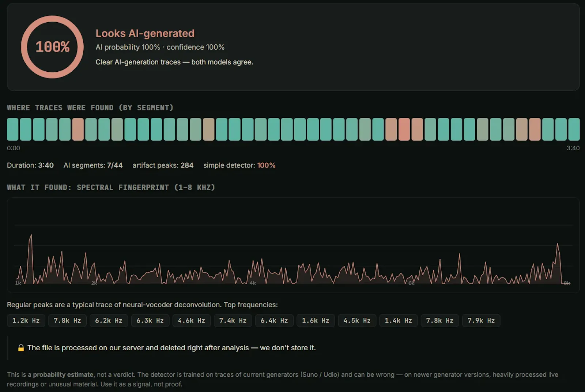This screenshot has height=392, width=585.
Task: Choose the 4.6k Hz frequency chip
Action: [x=191, y=321]
